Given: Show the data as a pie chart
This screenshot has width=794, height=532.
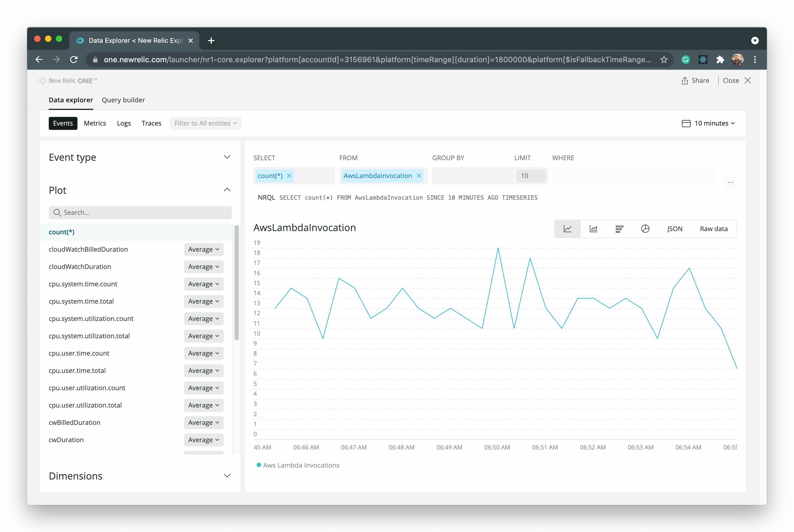Looking at the screenshot, I should [x=645, y=229].
